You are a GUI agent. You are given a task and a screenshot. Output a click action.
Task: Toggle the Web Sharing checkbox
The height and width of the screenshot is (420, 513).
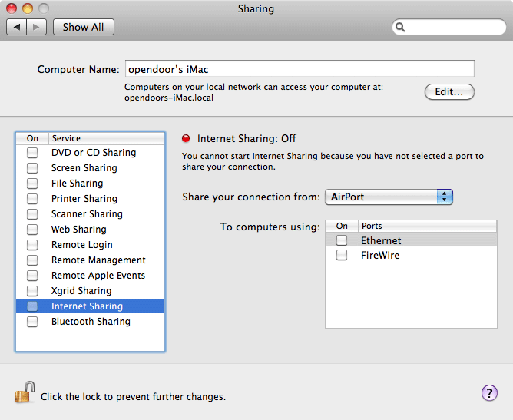coord(32,230)
